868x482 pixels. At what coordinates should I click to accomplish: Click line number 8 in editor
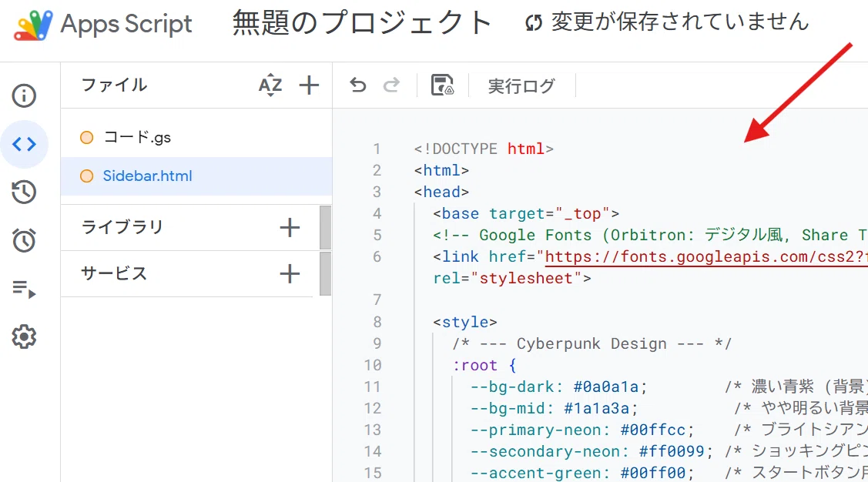377,322
